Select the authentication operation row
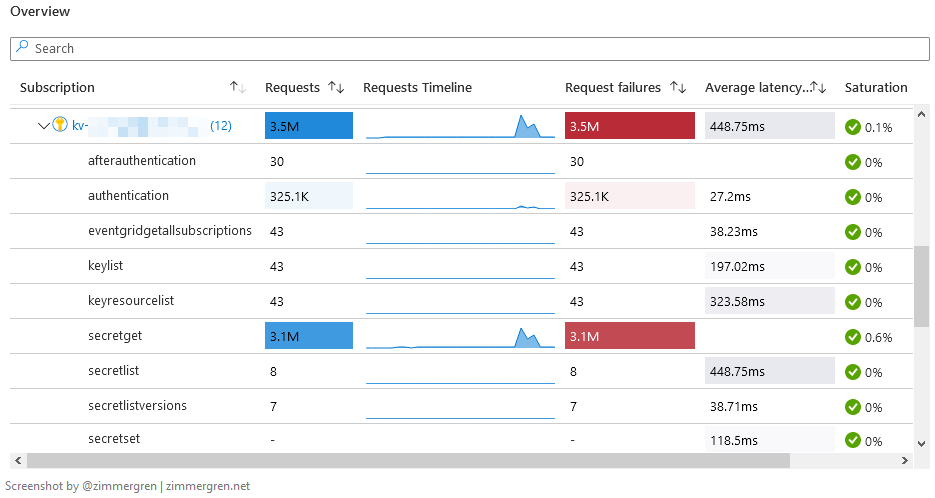Screen dimensions: 935x498 click(x=128, y=196)
